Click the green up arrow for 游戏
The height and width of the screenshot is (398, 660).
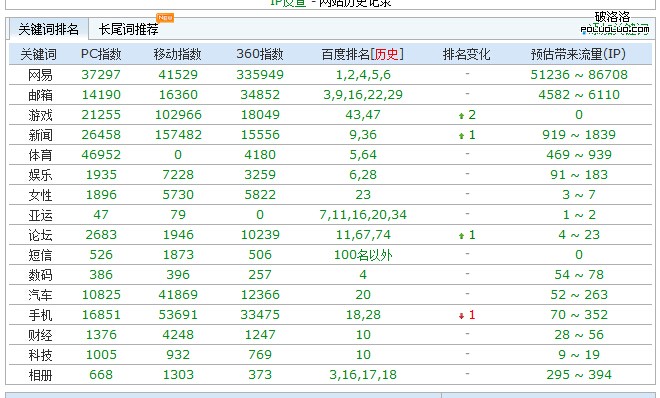461,115
